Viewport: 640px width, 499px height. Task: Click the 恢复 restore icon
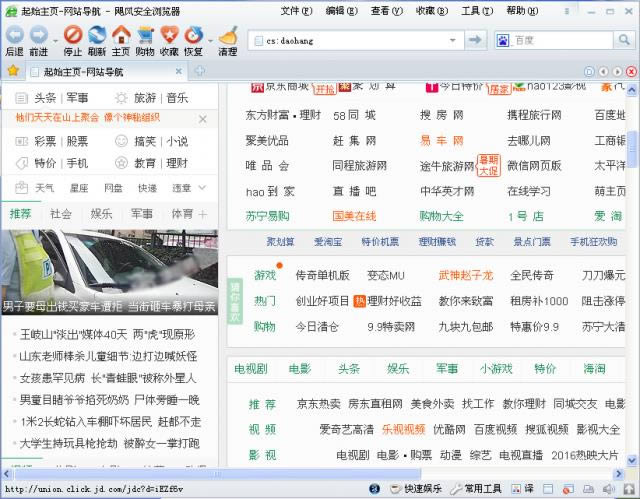pyautogui.click(x=193, y=35)
